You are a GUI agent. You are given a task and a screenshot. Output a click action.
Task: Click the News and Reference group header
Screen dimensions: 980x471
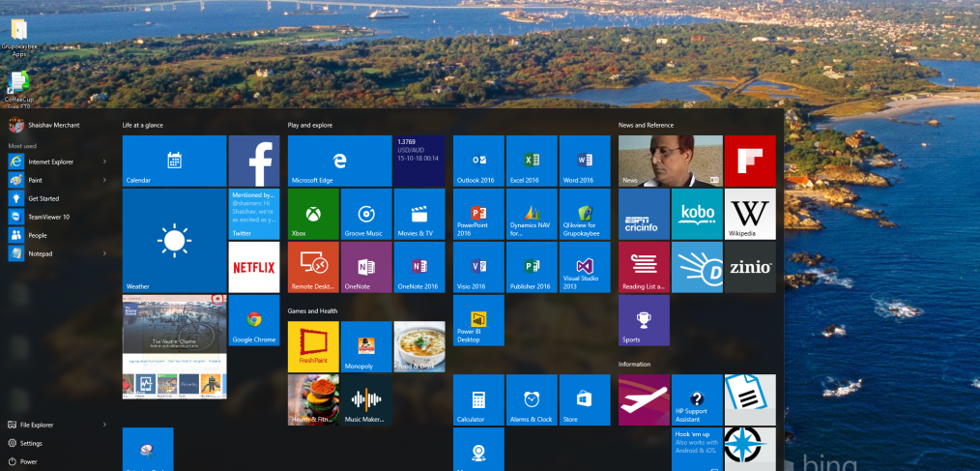point(647,125)
